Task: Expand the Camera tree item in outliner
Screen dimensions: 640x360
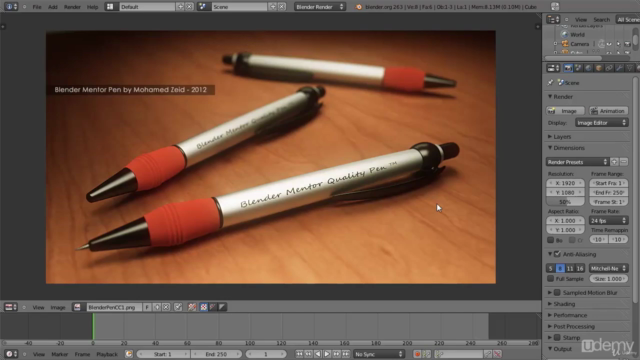Action: 555,44
